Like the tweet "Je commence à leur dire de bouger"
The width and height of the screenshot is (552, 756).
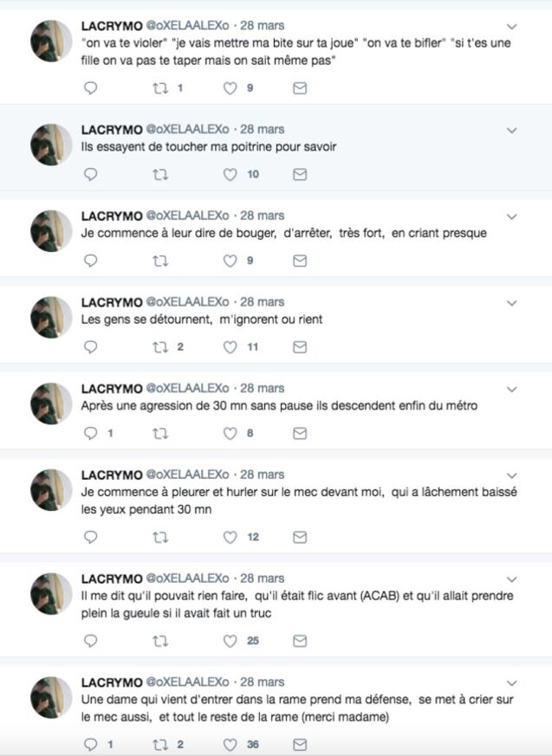pyautogui.click(x=231, y=261)
